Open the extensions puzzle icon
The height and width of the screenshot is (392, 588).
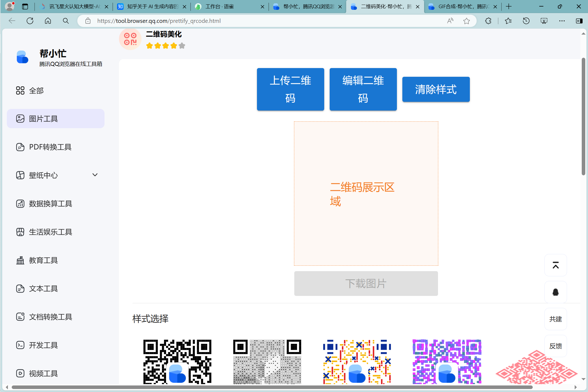tap(488, 21)
